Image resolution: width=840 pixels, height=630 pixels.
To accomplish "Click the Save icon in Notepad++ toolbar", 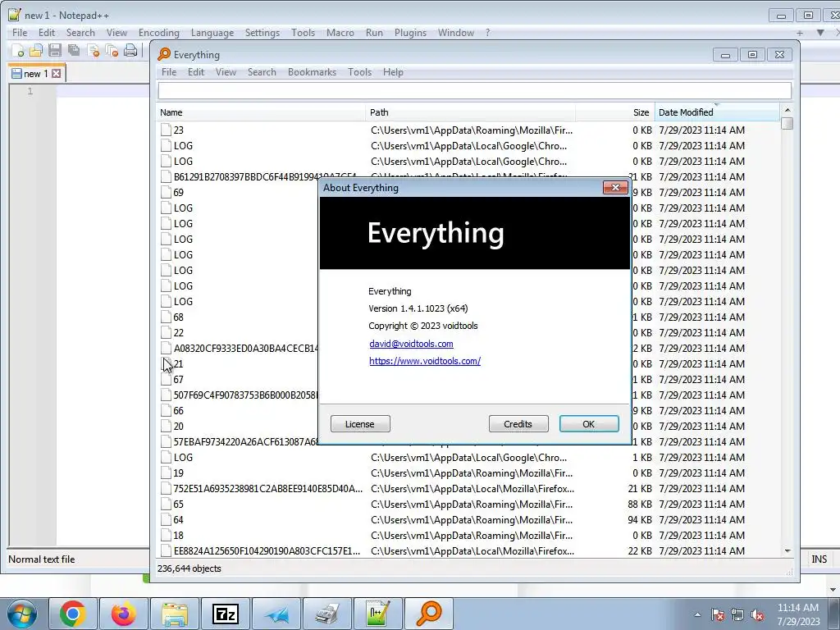I will tap(55, 51).
